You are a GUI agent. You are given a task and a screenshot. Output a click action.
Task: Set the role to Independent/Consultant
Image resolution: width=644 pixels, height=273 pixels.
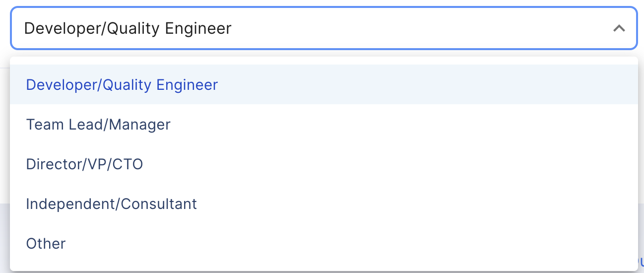tap(111, 204)
